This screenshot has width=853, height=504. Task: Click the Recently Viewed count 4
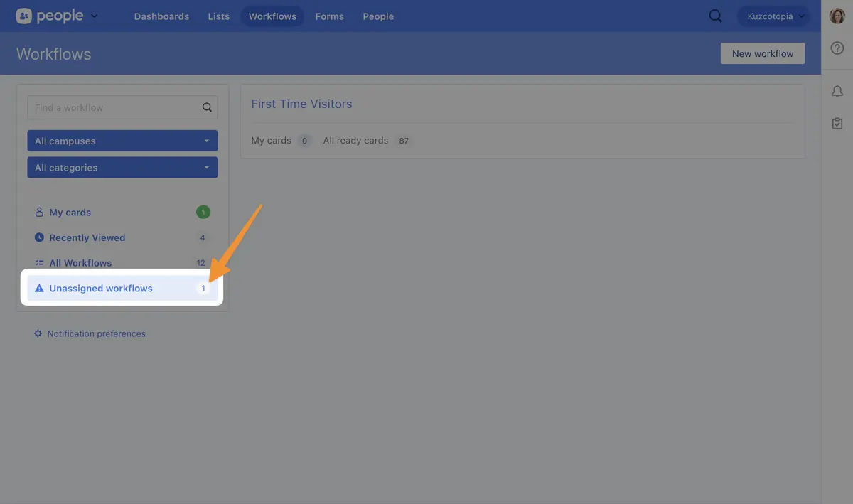[203, 237]
